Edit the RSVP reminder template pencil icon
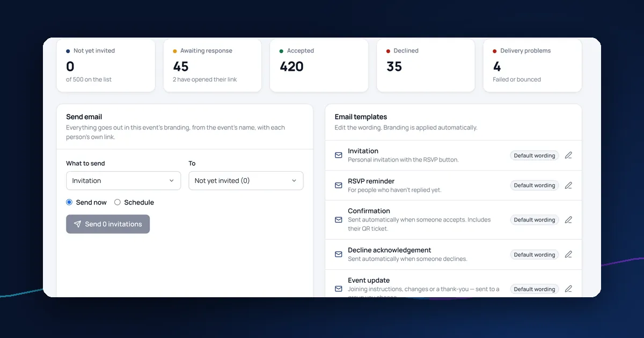Screen dimensions: 644x338 click(x=568, y=185)
